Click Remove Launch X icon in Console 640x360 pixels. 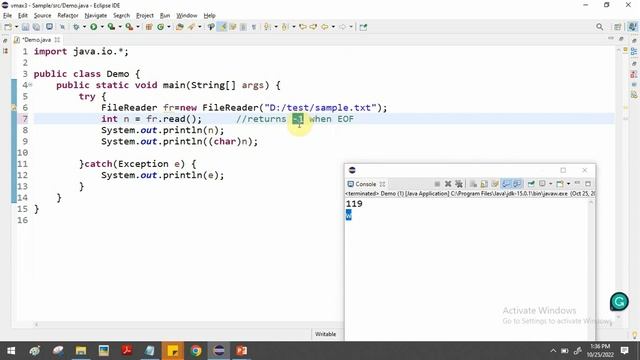(448, 184)
